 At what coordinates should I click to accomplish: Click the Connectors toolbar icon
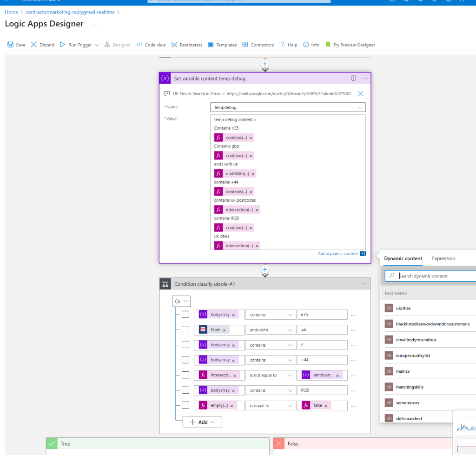pos(245,45)
